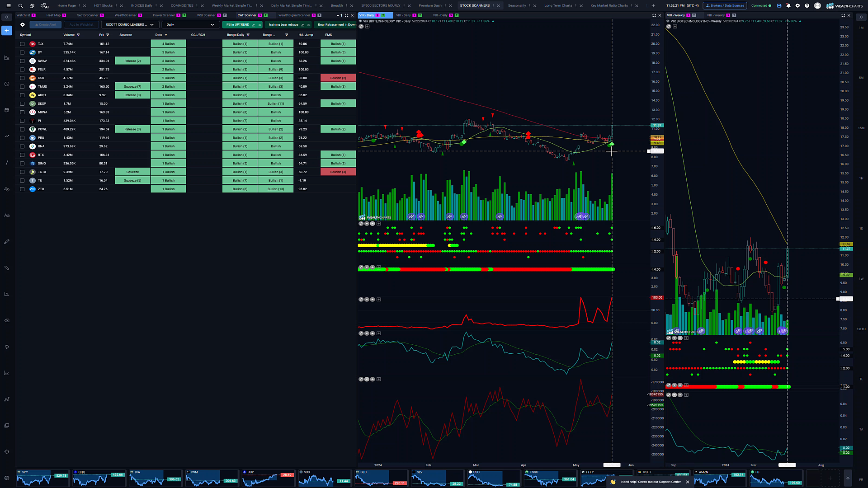Viewport: 868px width, 488px height.
Task: Check the SWAV row checkbox
Action: pyautogui.click(x=22, y=61)
